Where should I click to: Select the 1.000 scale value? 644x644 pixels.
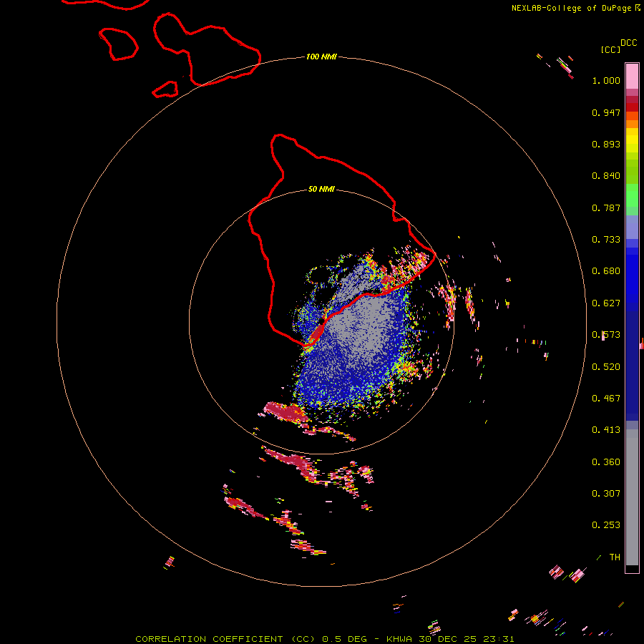coord(606,80)
